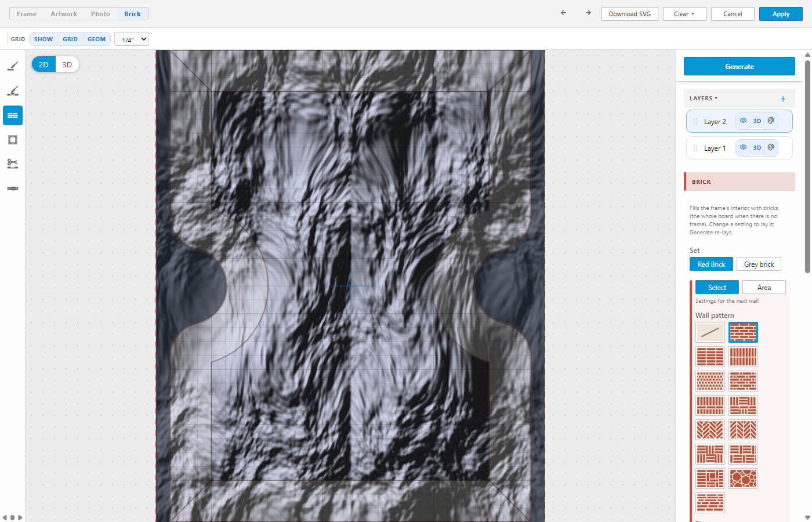Open the Artwork tab

pos(64,14)
